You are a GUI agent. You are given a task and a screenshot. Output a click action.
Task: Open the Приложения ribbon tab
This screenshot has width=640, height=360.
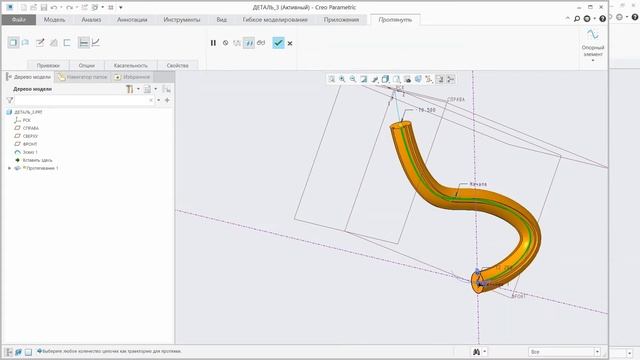[x=341, y=20]
